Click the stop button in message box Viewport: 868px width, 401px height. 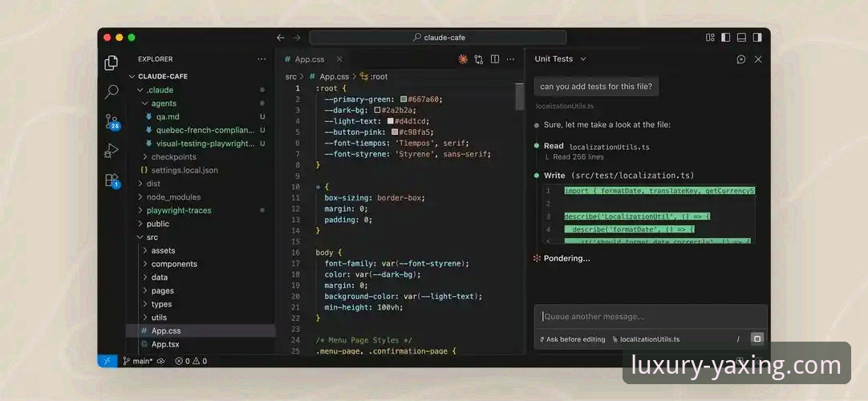tap(756, 338)
